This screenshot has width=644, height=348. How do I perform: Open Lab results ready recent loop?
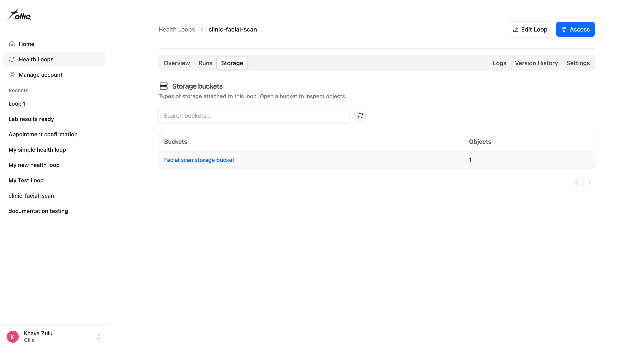pyautogui.click(x=31, y=119)
